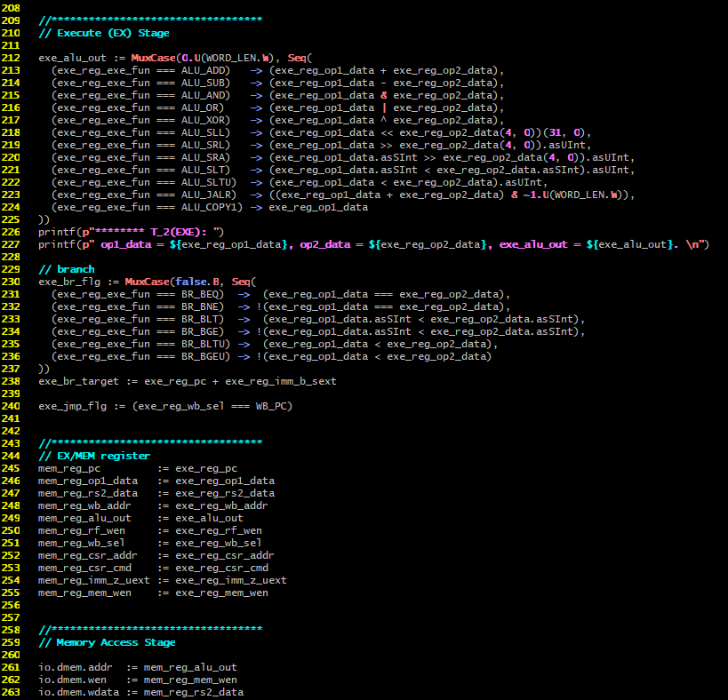The image size is (728, 700).
Task: Click 'false.B' in the branch MuxCase
Action: pos(196,282)
